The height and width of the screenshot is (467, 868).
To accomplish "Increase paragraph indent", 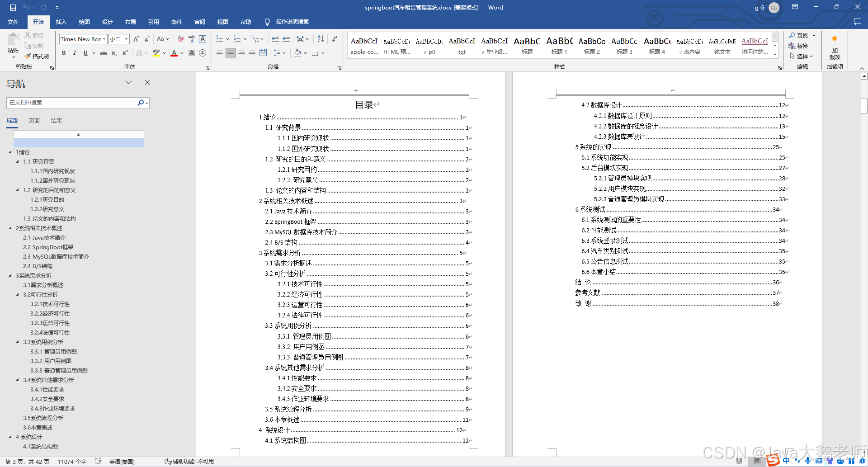I will pyautogui.click(x=286, y=39).
